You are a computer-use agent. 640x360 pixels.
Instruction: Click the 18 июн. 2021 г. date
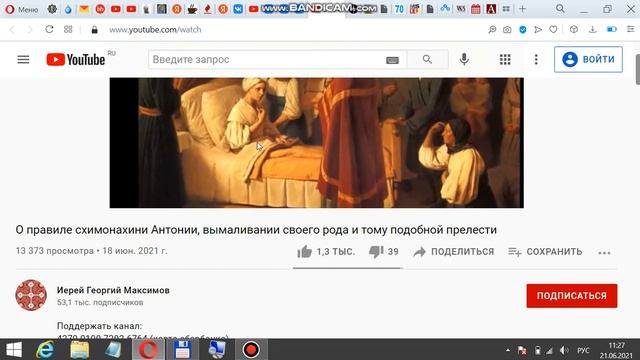click(135, 251)
